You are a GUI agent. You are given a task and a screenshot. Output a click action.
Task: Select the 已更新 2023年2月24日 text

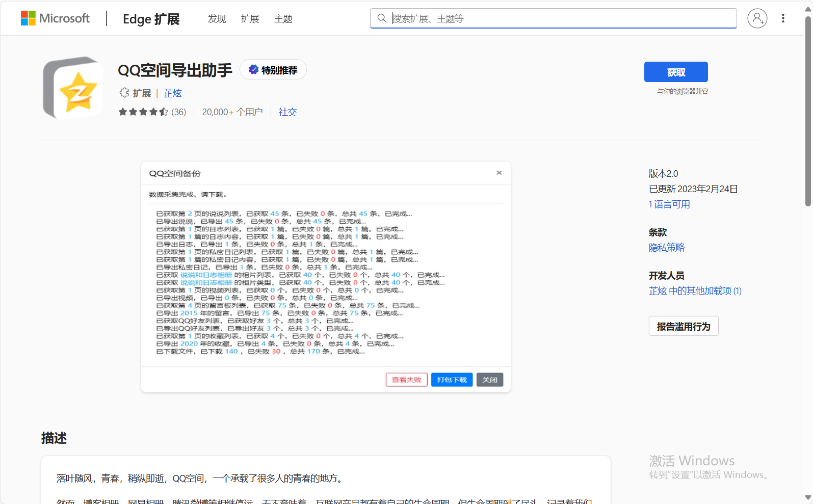(693, 189)
